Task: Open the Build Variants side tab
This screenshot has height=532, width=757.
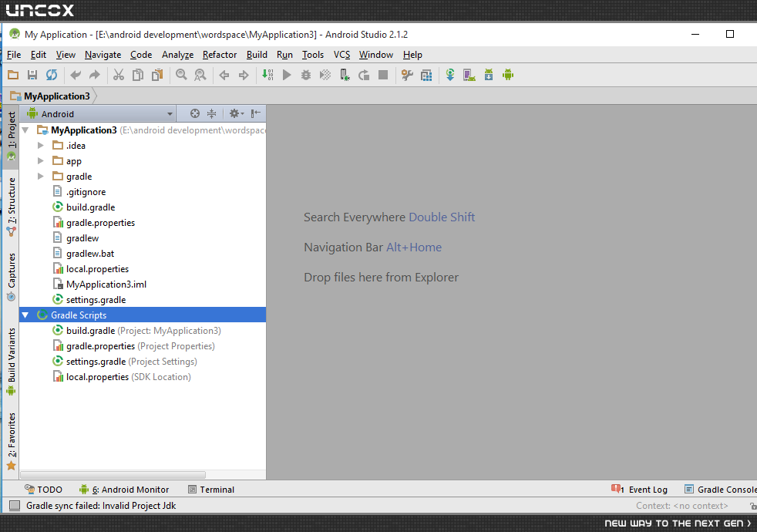Action: [11, 362]
